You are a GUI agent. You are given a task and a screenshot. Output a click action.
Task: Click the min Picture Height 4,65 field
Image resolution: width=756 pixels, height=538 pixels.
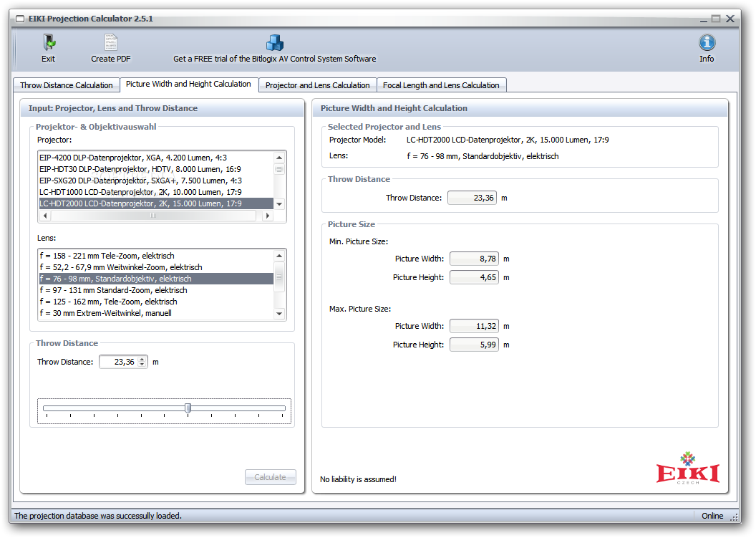[x=475, y=277]
